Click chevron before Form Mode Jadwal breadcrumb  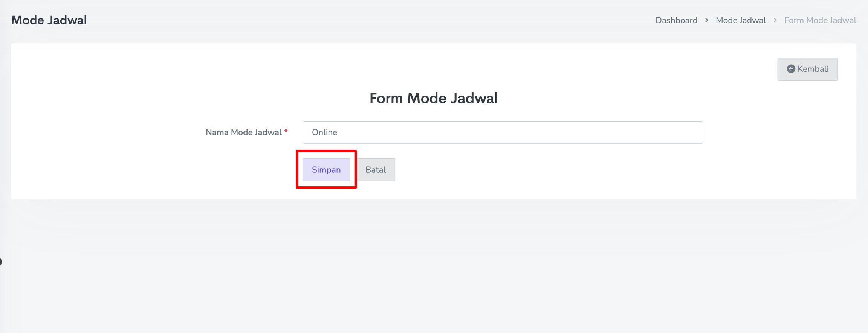pyautogui.click(x=775, y=20)
